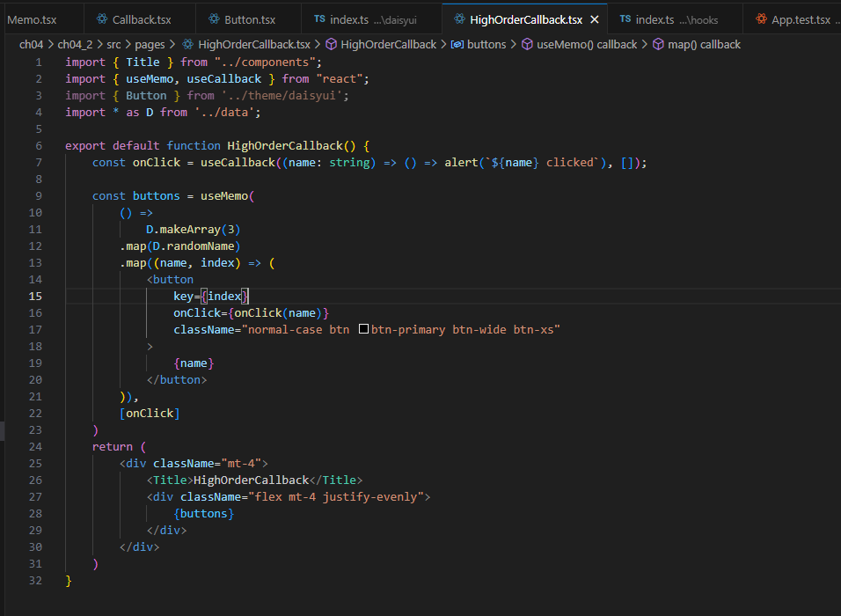This screenshot has height=616, width=841.
Task: Click the TS icon on hooks index.ts tab
Action: [x=625, y=19]
